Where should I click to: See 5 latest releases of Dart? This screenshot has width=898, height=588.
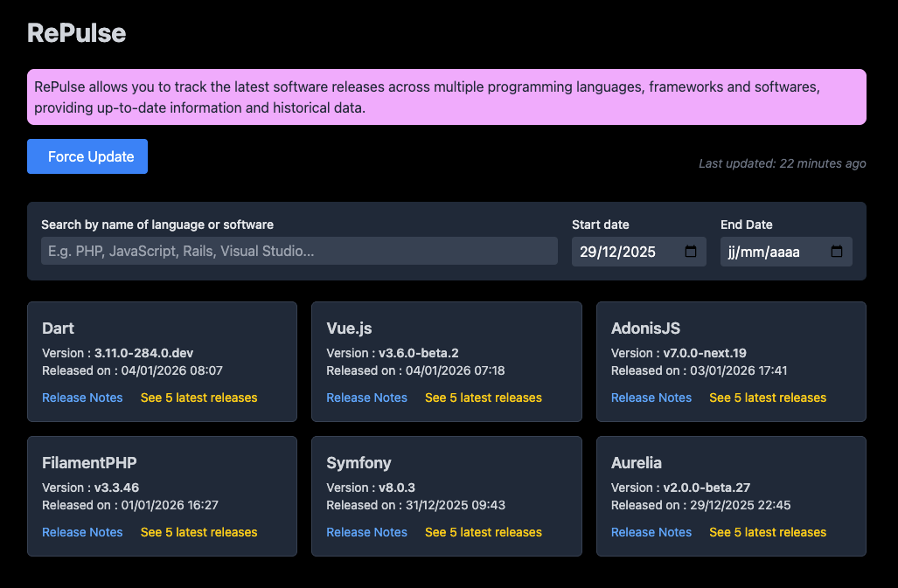pyautogui.click(x=198, y=398)
